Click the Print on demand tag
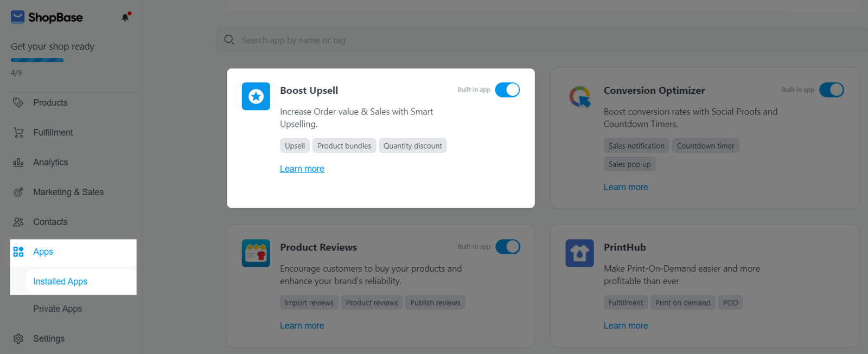 click(682, 302)
